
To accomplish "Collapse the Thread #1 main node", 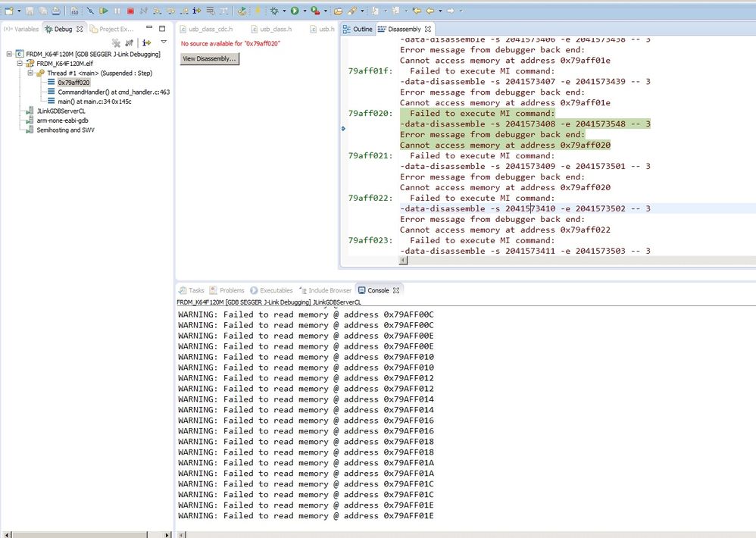I will tap(30, 73).
